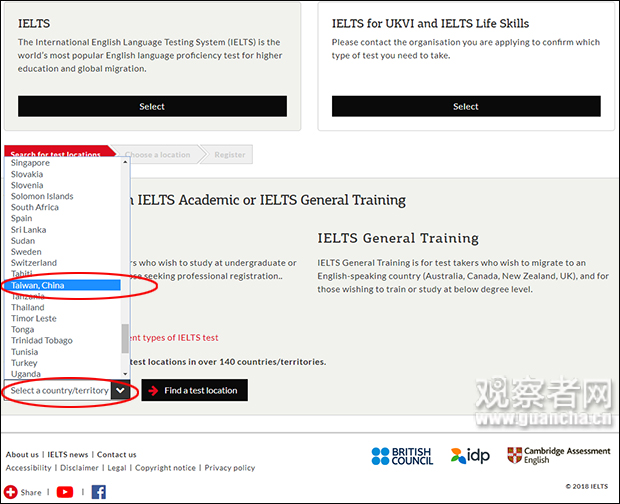620x504 pixels.
Task: Go to the Choose a location step
Action: click(x=158, y=155)
